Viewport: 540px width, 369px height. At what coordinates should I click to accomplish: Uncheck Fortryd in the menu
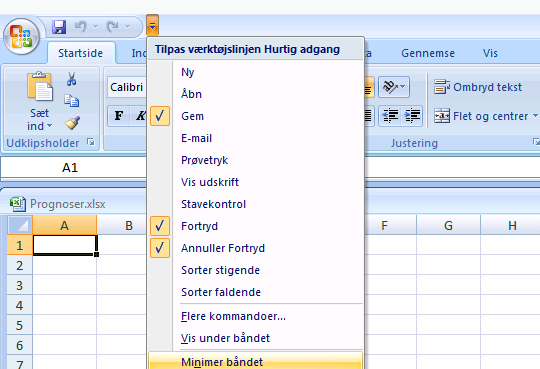point(256,226)
